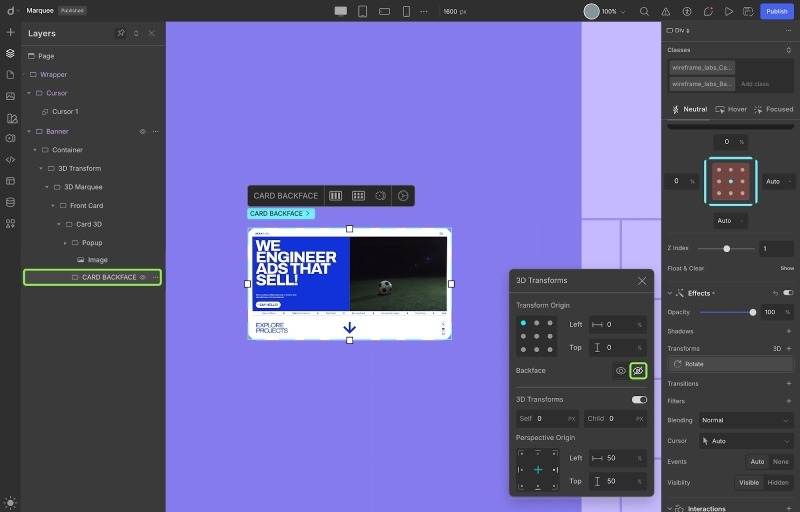The width and height of the screenshot is (800, 512).
Task: Set Visibility to Hidden
Action: (x=777, y=482)
